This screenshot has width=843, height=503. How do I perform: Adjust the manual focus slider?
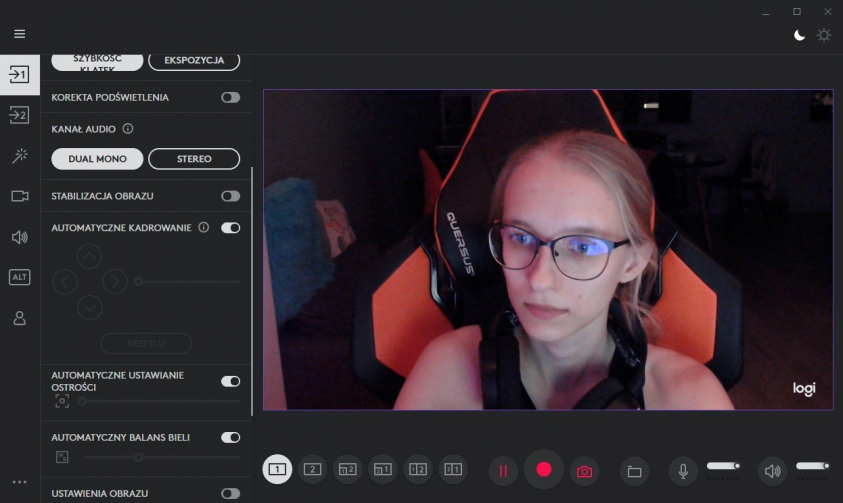point(160,401)
